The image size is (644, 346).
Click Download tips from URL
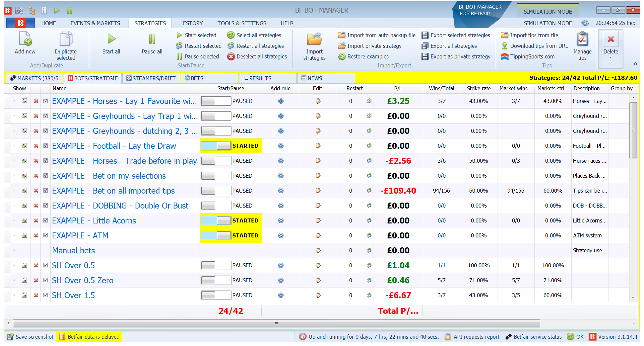point(535,46)
